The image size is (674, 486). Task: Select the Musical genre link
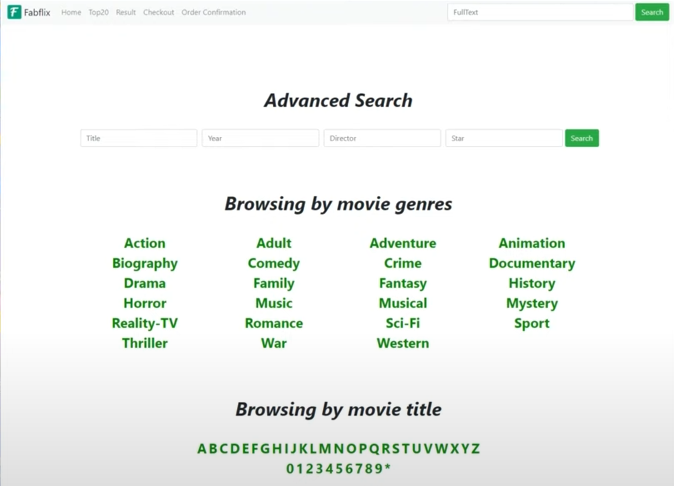pos(403,303)
